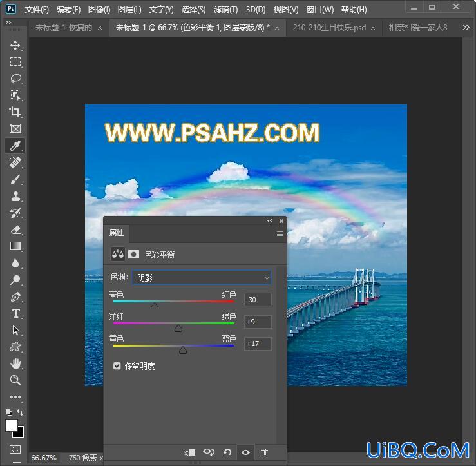Select the Blur tool

[x=15, y=263]
